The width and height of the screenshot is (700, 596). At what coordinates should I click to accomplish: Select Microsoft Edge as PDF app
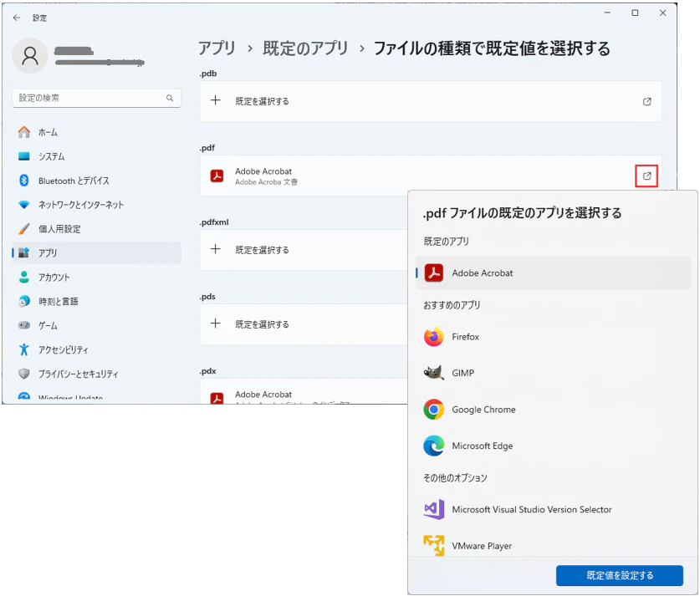pos(553,446)
